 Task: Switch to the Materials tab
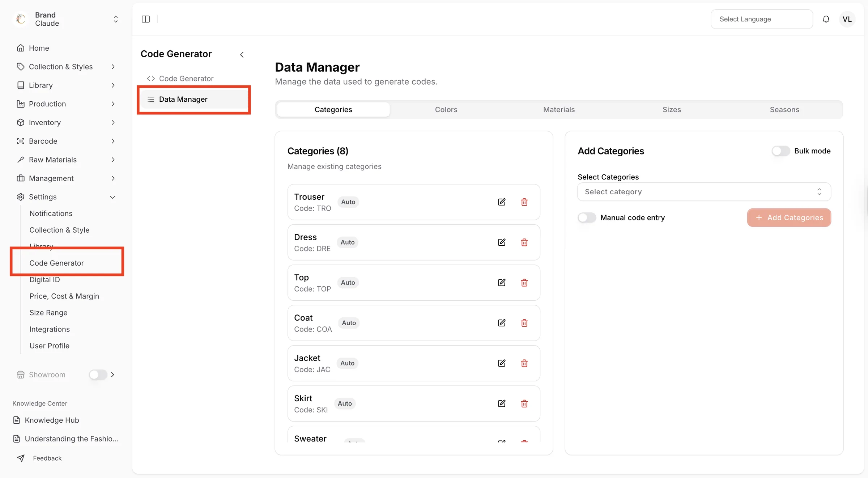[x=559, y=110]
